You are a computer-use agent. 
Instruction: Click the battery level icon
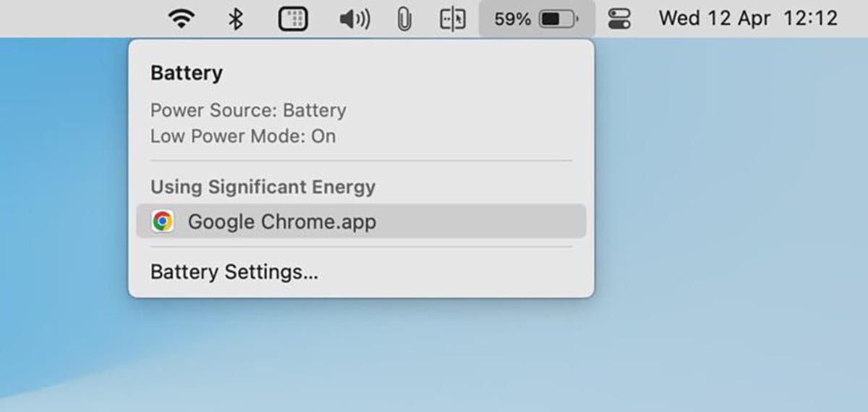click(559, 19)
